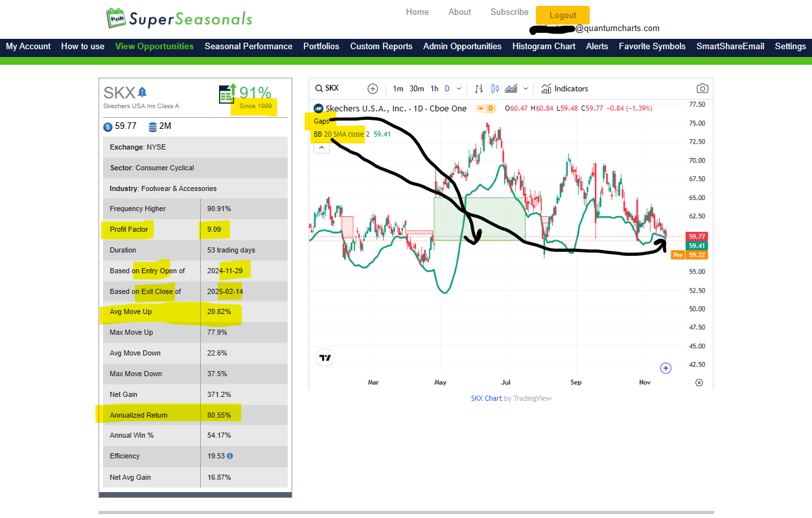Viewport: 812px width, 518px height.
Task: Go to View Opportunities
Action: click(x=154, y=47)
